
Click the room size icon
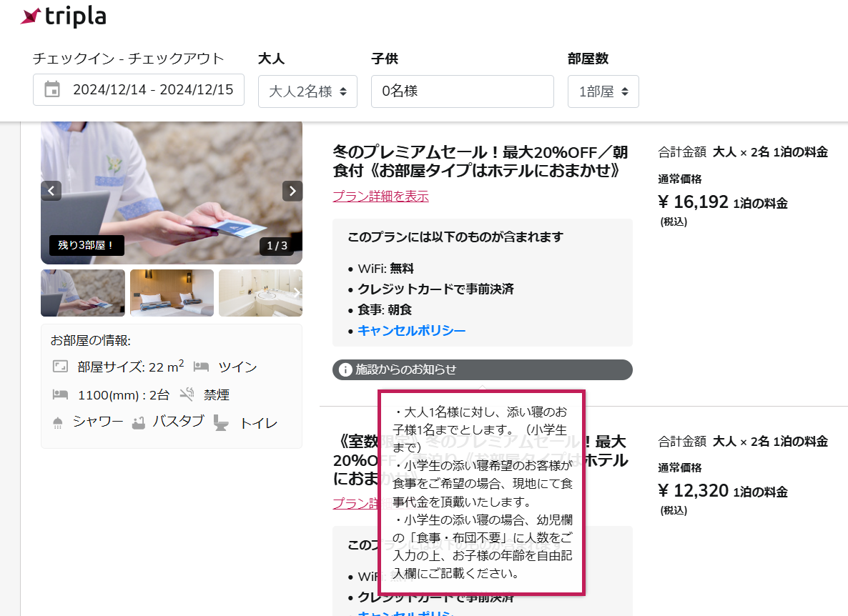coord(60,367)
